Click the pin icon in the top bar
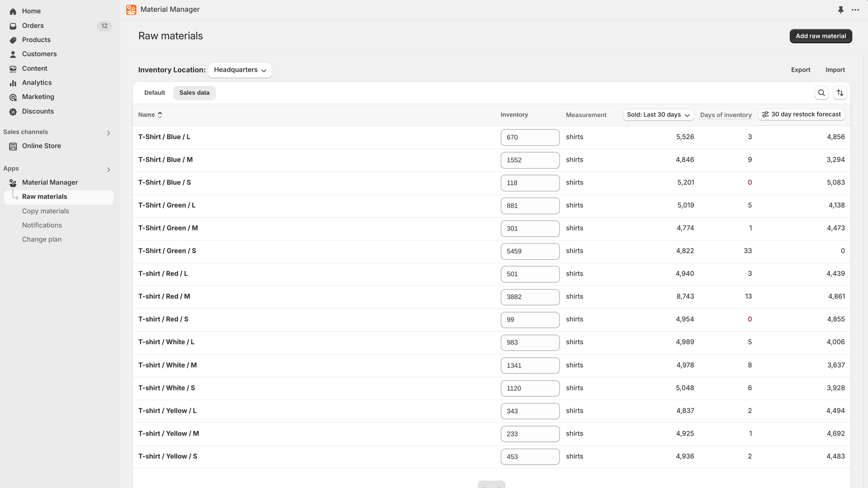868x488 pixels. pos(840,10)
